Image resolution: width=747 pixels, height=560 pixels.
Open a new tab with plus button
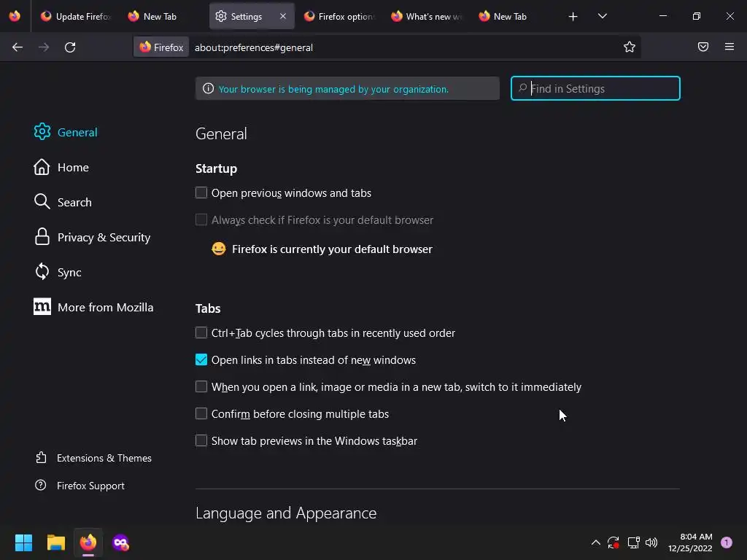coord(573,17)
